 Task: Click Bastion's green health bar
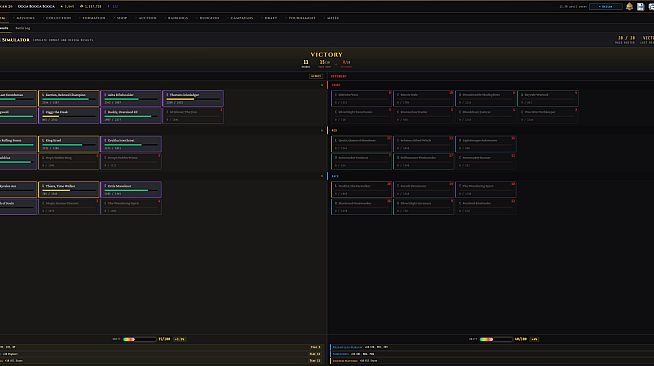click(65, 99)
